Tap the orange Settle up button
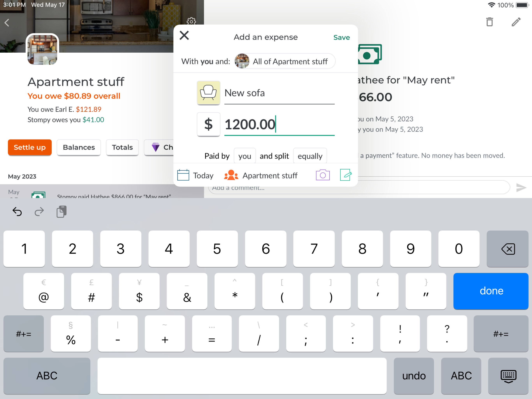 [x=30, y=147]
